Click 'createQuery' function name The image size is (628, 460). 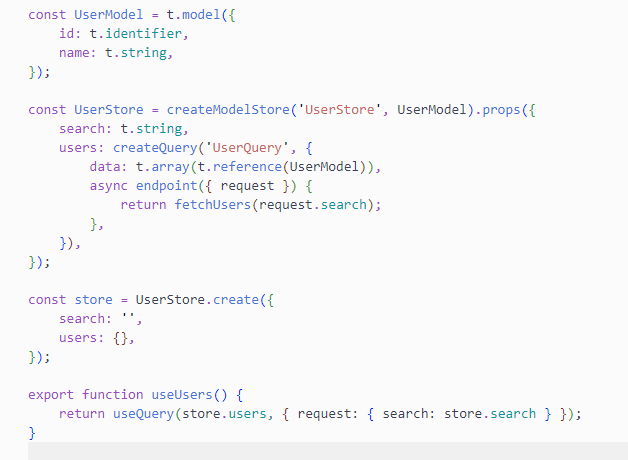click(155, 148)
